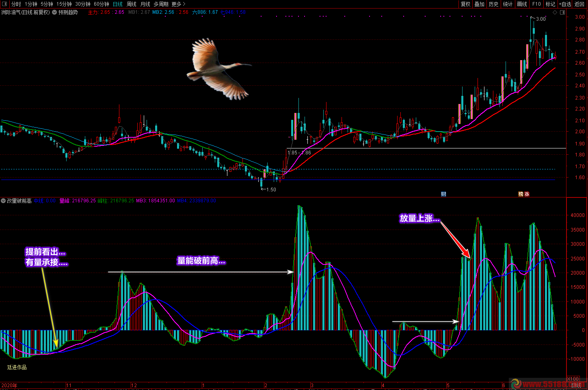Switch to the 周线 weekly tab
The image size is (588, 390).
point(132,4)
